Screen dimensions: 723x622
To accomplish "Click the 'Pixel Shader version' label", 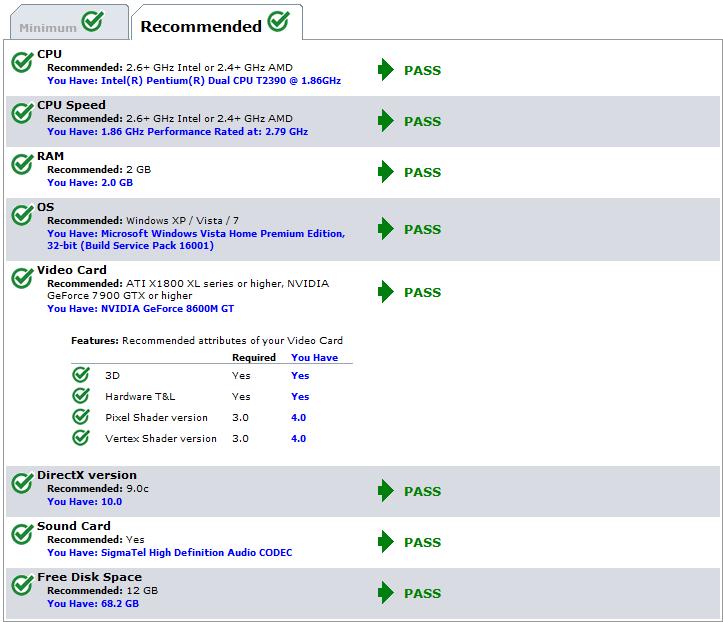I will (156, 418).
